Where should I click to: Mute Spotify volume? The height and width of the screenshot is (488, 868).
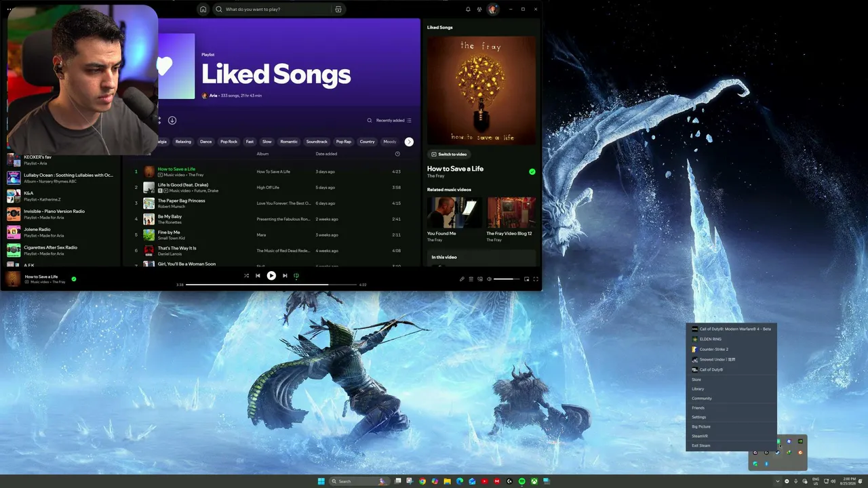489,279
